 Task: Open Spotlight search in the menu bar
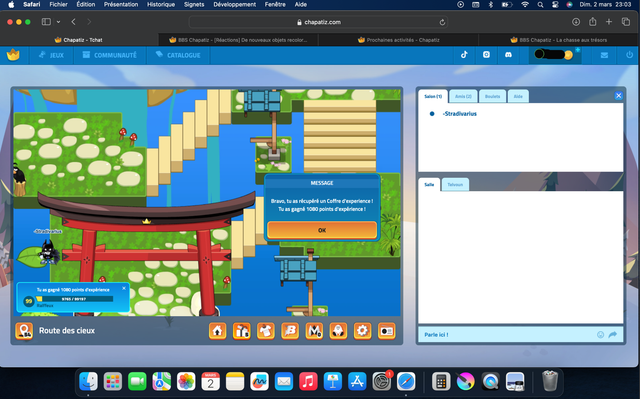pos(540,4)
